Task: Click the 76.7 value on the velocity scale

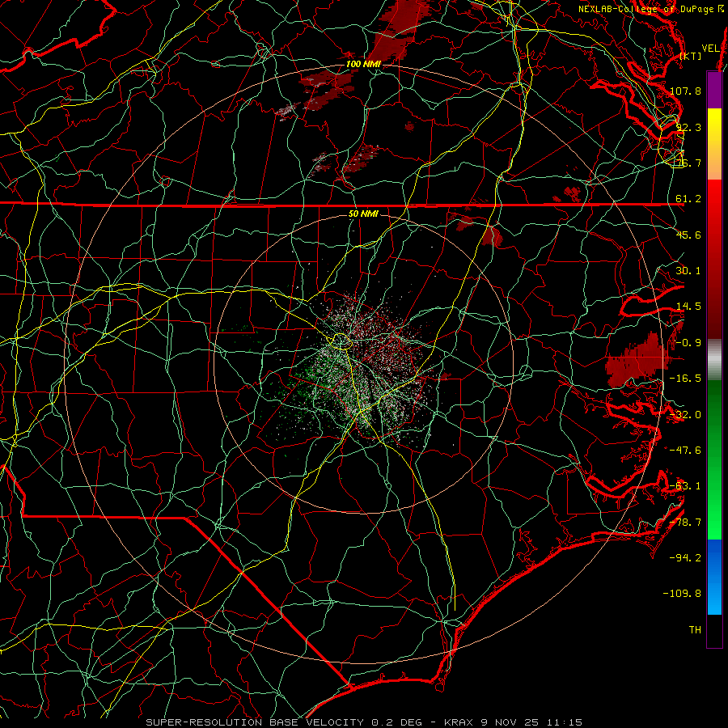Action: pyautogui.click(x=688, y=163)
